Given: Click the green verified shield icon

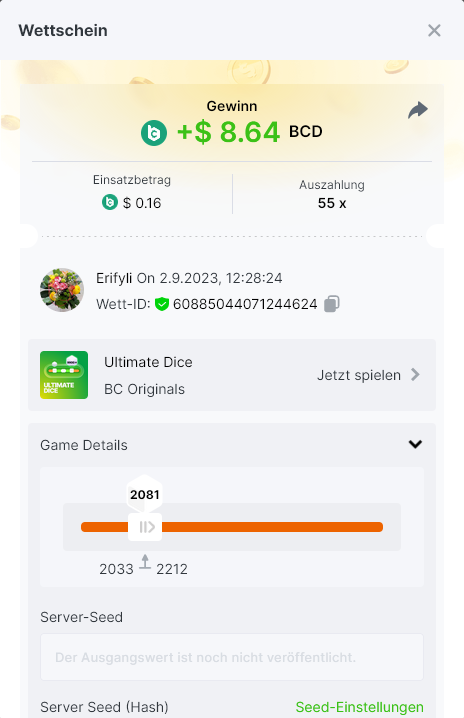Looking at the screenshot, I should click(x=162, y=304).
